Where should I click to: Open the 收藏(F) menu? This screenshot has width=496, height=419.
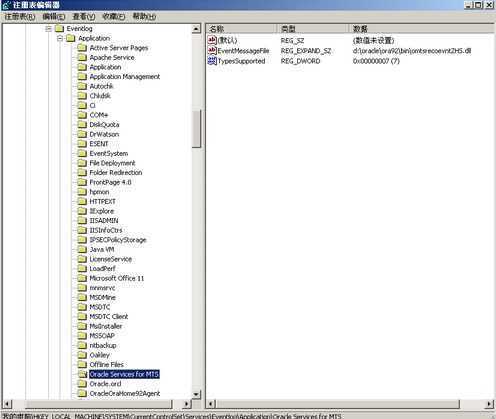(x=114, y=16)
